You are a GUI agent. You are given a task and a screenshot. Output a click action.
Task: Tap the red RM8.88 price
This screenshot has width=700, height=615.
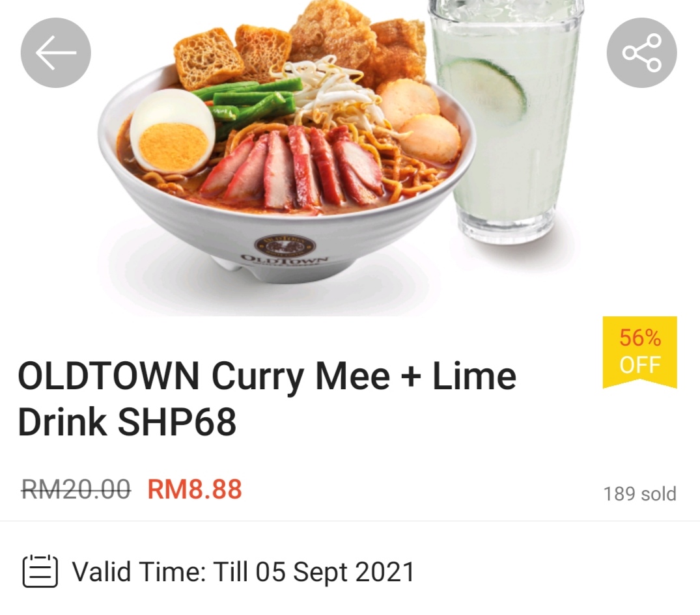(195, 489)
